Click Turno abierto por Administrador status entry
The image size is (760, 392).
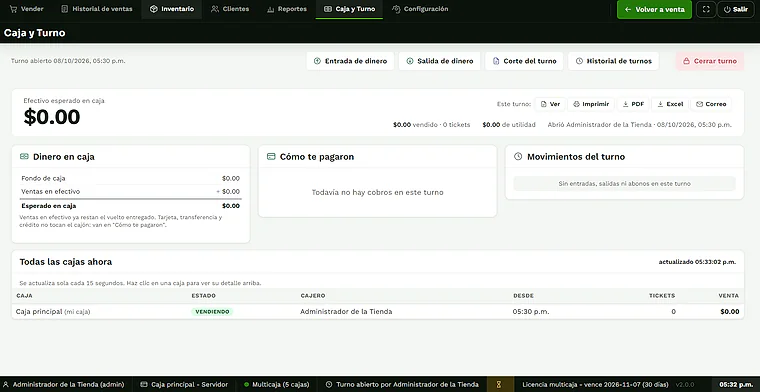(x=402, y=384)
